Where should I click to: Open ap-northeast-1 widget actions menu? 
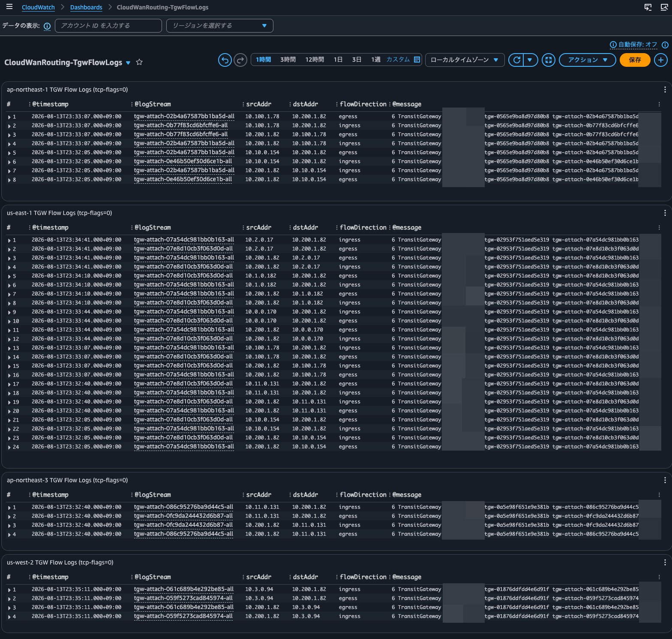665,90
